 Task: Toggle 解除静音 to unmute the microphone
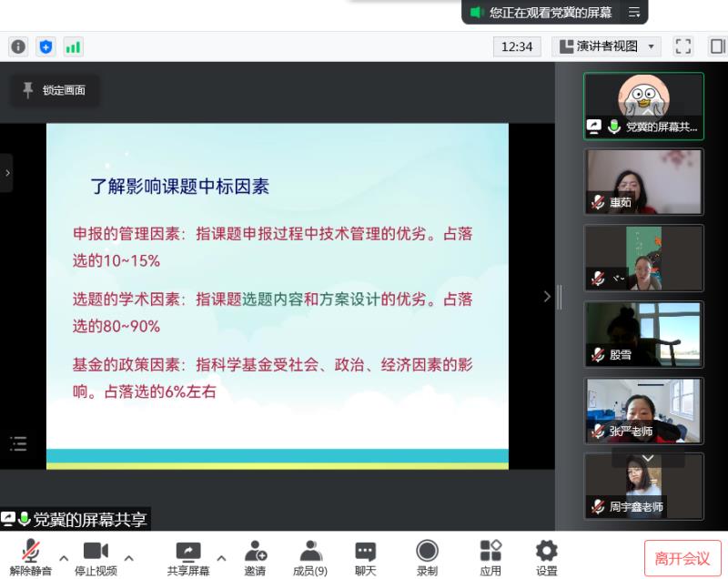tap(31, 557)
